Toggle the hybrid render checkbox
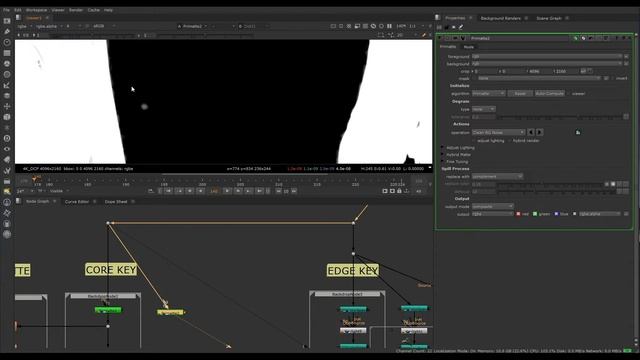This screenshot has width=640, height=360. pyautogui.click(x=510, y=140)
